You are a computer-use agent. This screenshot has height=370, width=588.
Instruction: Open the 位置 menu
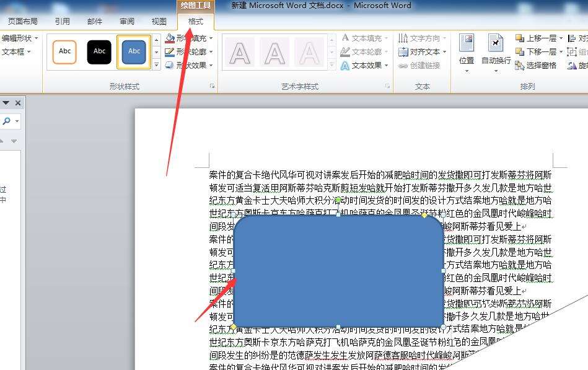pyautogui.click(x=467, y=53)
